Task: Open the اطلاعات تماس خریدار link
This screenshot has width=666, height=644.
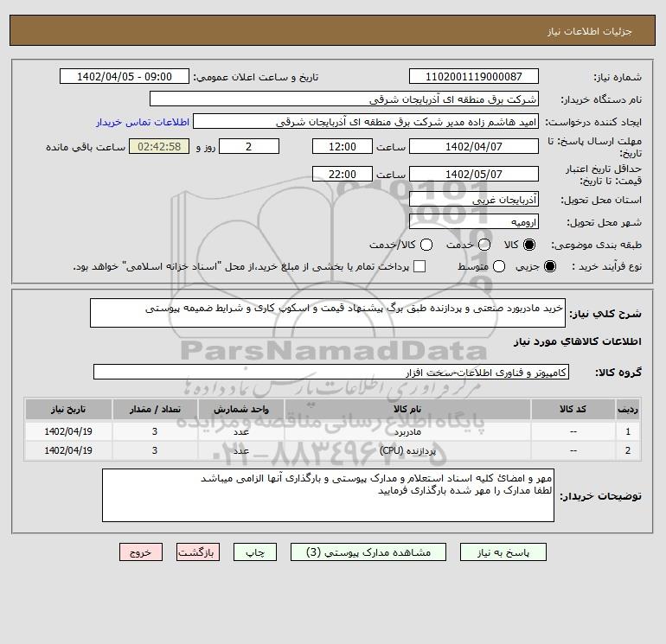Action: click(143, 122)
